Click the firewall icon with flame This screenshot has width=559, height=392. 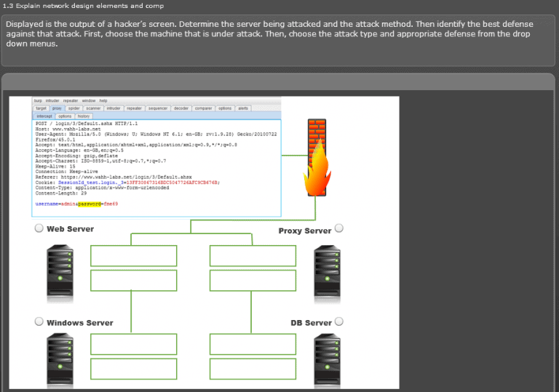(315, 157)
